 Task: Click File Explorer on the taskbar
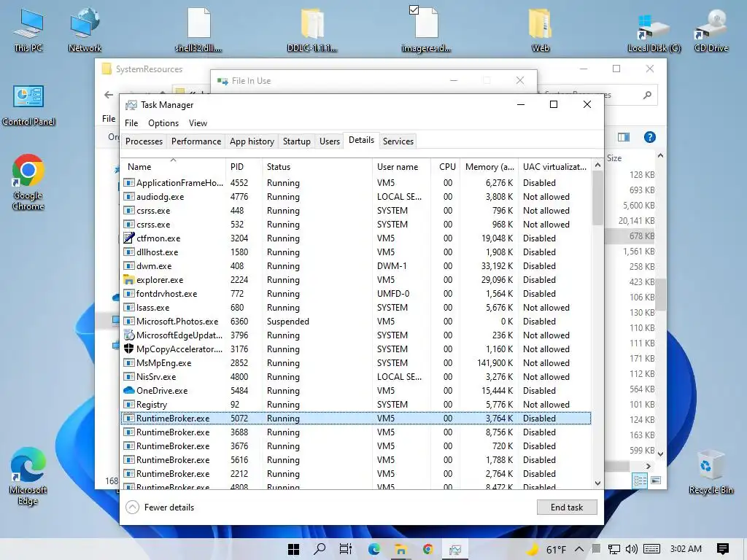pos(400,549)
